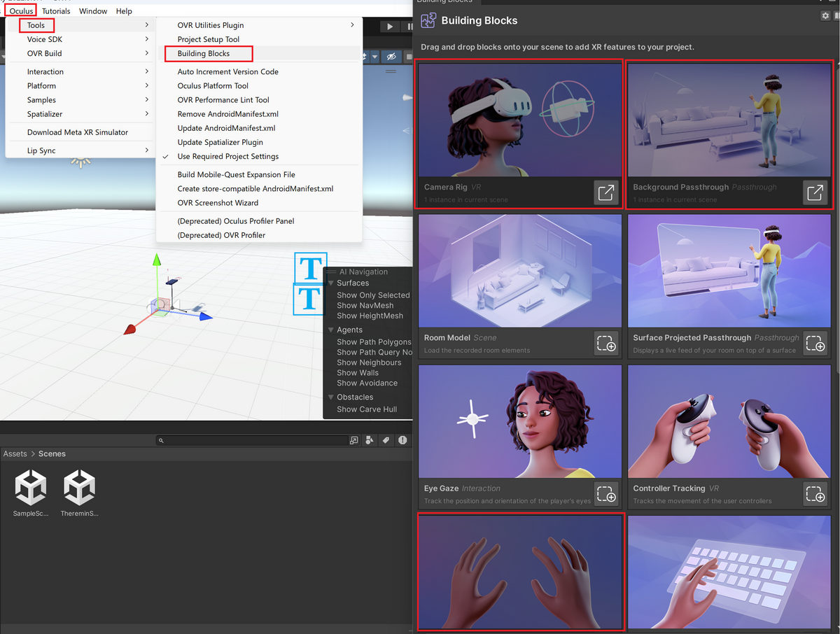Screen dimensions: 840x634
Task: Add Surface Projected Passthrough block via plus icon
Action: (815, 344)
